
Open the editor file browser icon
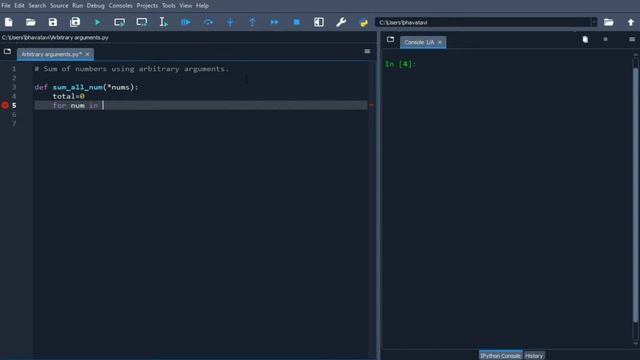(x=7, y=51)
